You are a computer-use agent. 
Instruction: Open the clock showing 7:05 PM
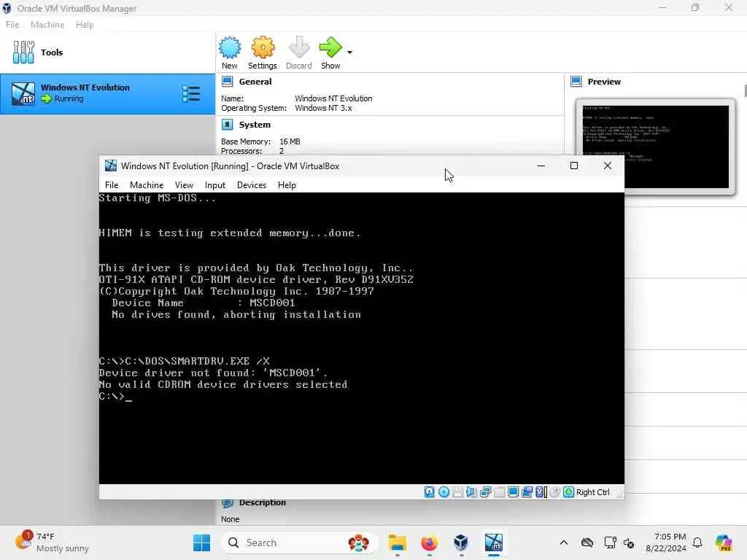666,542
